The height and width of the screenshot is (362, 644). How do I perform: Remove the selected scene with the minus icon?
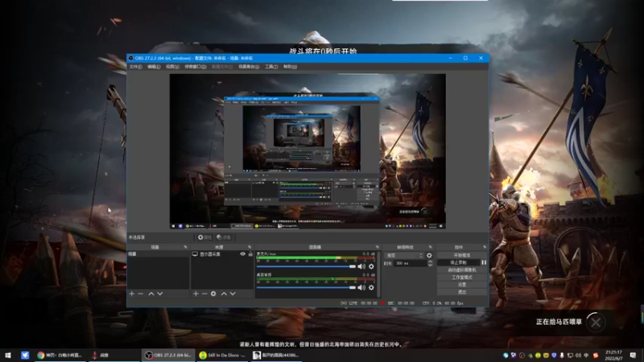(140, 294)
